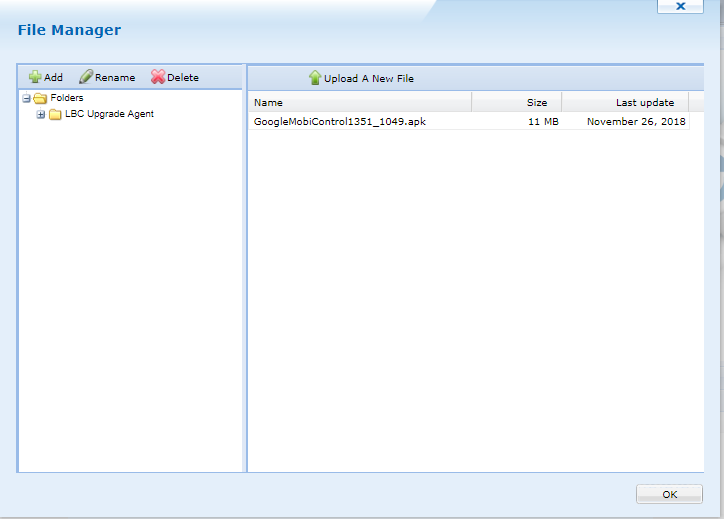Viewport: 724px width, 519px height.
Task: Click the green arrow upload icon
Action: pyautogui.click(x=315, y=78)
